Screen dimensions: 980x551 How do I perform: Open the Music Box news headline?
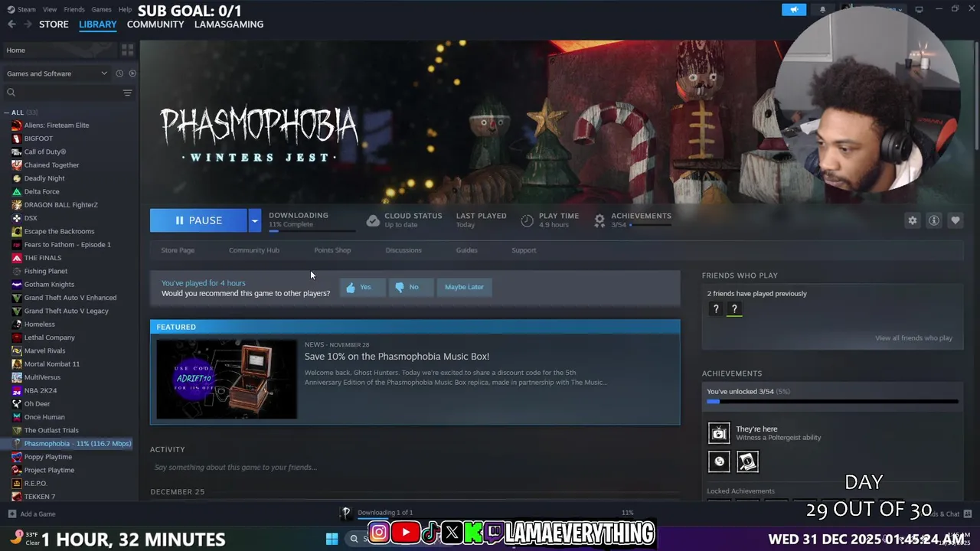pos(397,357)
